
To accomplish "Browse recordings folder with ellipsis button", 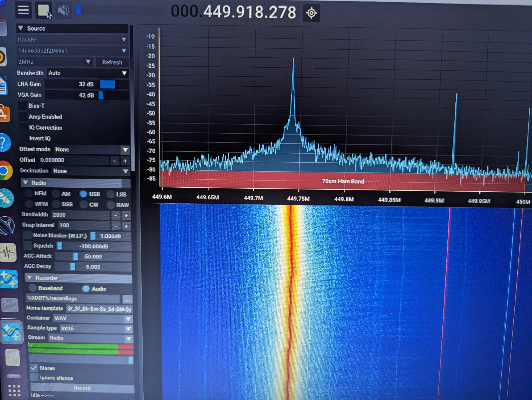I will pos(127,300).
